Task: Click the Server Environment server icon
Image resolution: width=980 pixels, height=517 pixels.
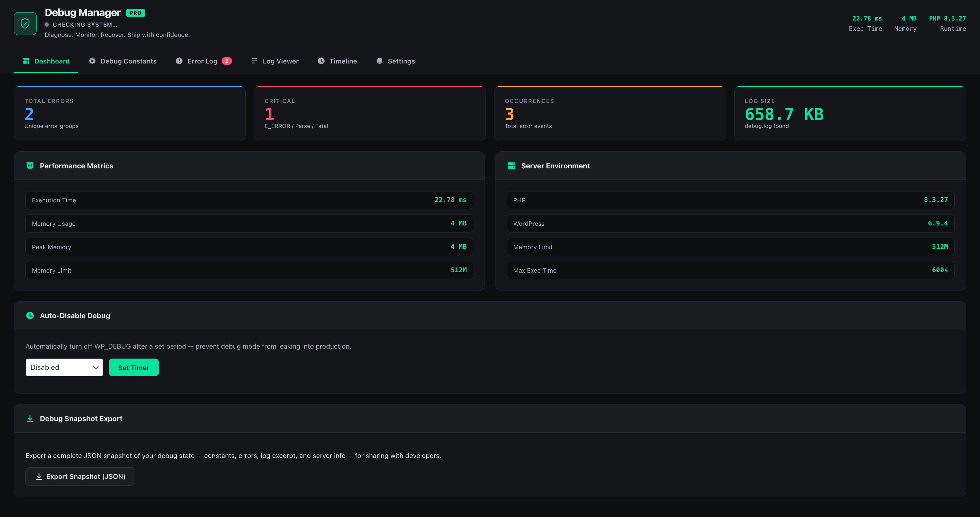Action: (x=511, y=165)
